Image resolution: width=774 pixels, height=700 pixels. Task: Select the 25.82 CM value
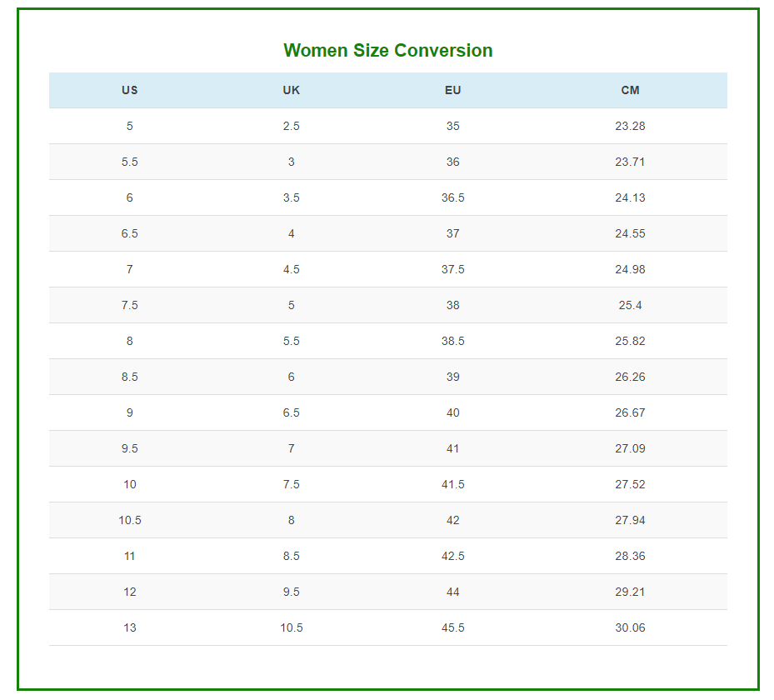coord(630,341)
